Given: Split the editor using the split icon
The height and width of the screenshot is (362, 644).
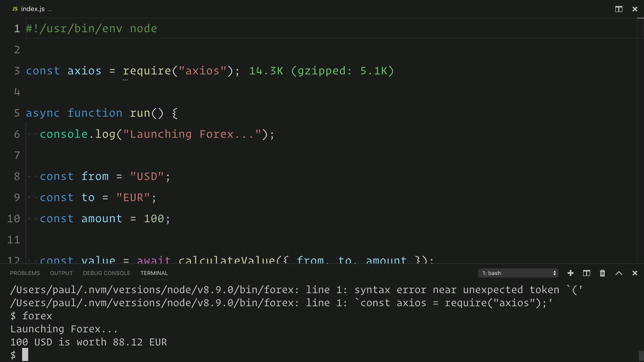Looking at the screenshot, I should tap(618, 9).
